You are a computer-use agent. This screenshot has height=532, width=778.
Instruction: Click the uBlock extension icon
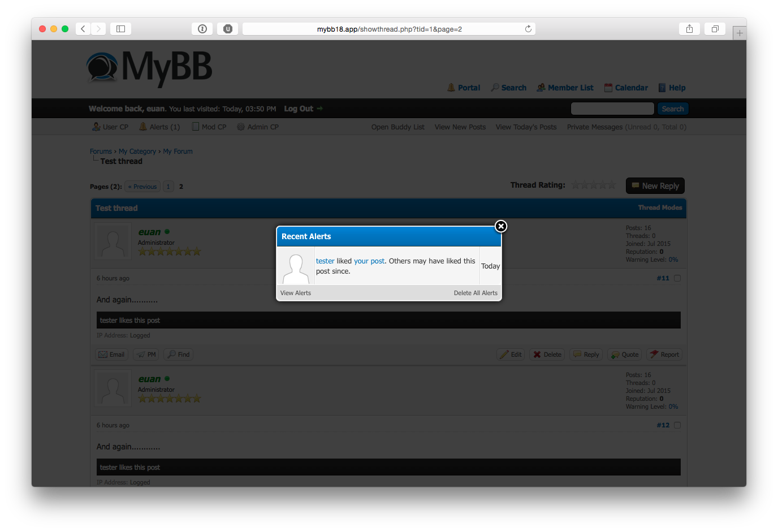tap(228, 29)
